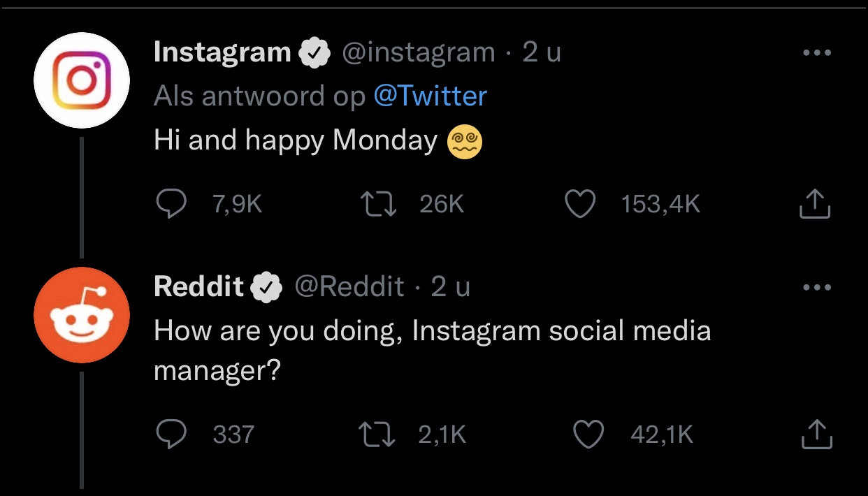Share Instagram's tweet via share icon
This screenshot has height=496, width=868.
tap(815, 204)
